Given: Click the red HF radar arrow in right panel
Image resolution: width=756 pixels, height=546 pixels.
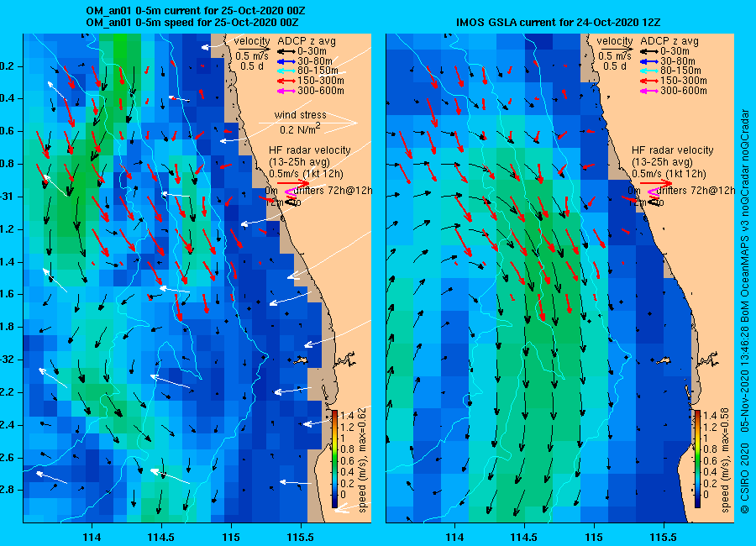Looking at the screenshot, I should [656, 183].
